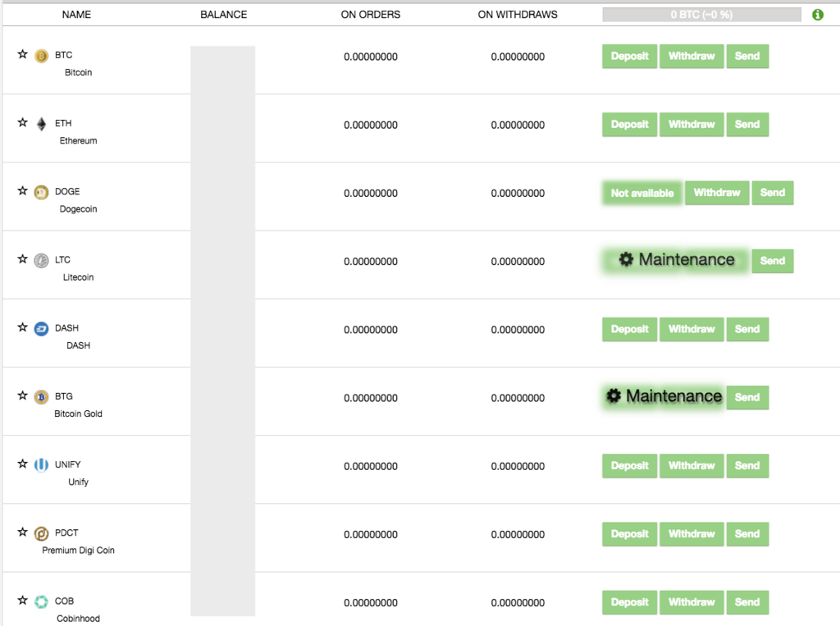Click DASH on-withdraws value 0.00000000
The image size is (840, 626).
[x=518, y=330]
